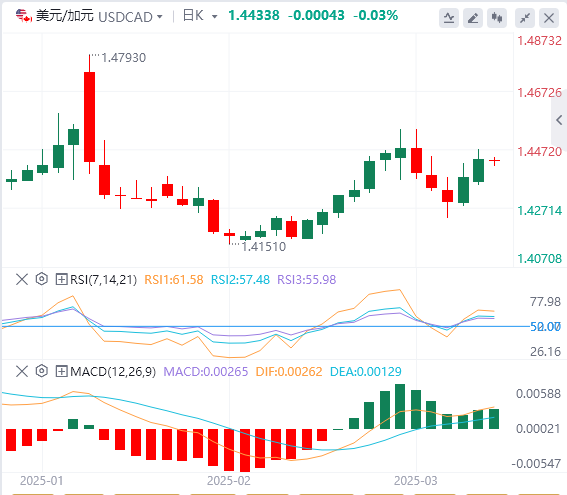The width and height of the screenshot is (567, 495).
Task: Click the tall red 1.47930 high candle
Action: coord(89,116)
